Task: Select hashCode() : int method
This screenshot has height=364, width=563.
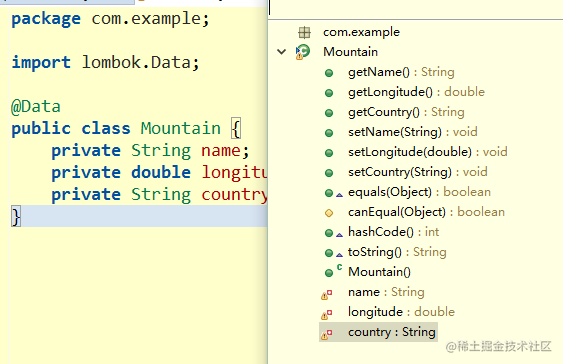Action: click(x=394, y=232)
